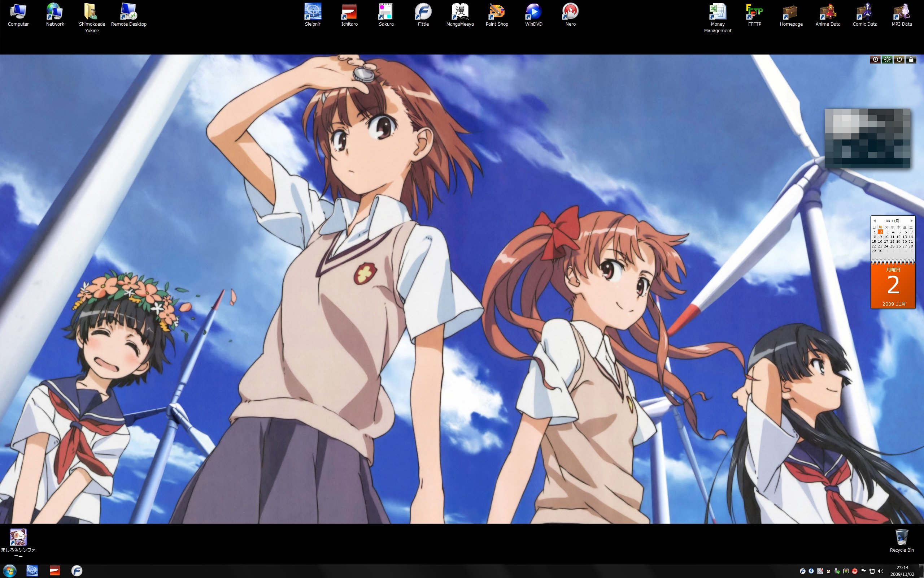The width and height of the screenshot is (924, 578).
Task: Open the MangaMeeya shortcut
Action: (x=460, y=15)
